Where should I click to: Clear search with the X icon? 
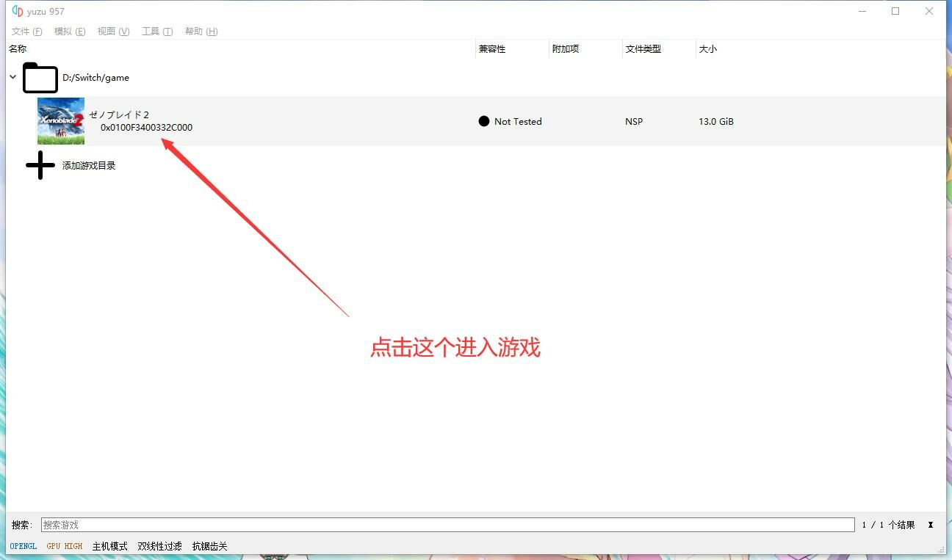pos(930,525)
